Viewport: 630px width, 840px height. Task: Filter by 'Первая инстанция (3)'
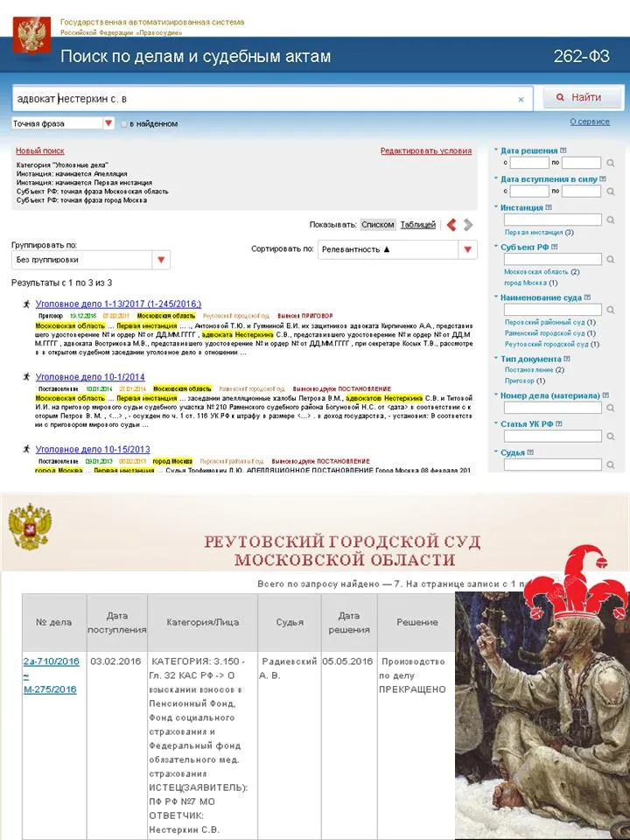pyautogui.click(x=539, y=233)
